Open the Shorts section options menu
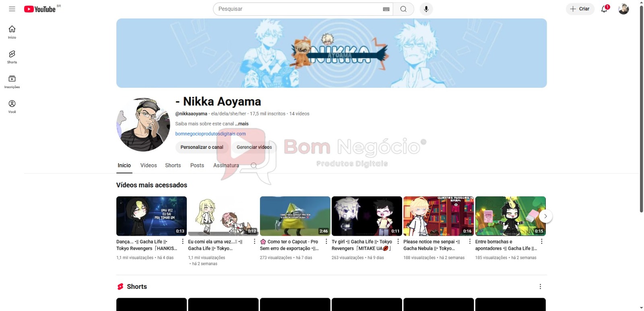 click(540, 286)
